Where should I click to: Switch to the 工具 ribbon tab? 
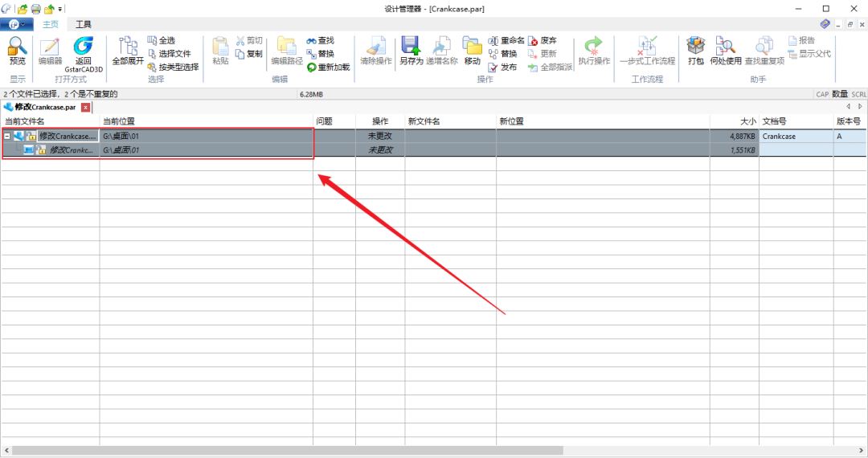(83, 25)
